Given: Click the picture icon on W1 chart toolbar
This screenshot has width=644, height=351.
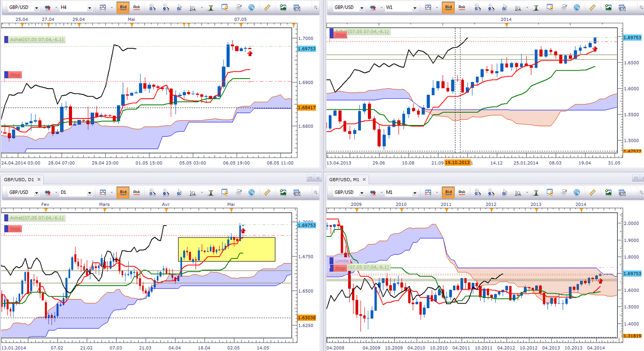Looking at the screenshot, I should pos(608,7).
